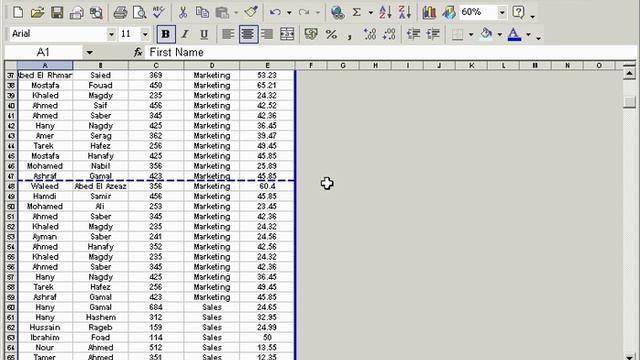Open the Name Box dropdown arrow
The height and width of the screenshot is (360, 640).
89,52
